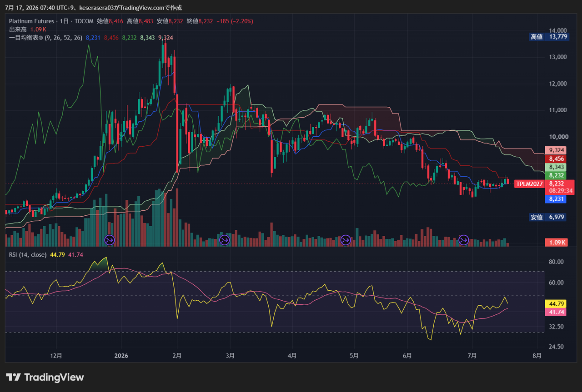Click the contract rollover icon just before 7月
This screenshot has height=392, width=582.
(464, 240)
